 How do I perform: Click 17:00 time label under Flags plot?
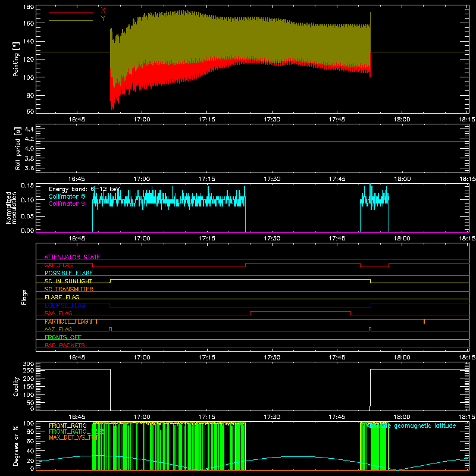(x=142, y=358)
